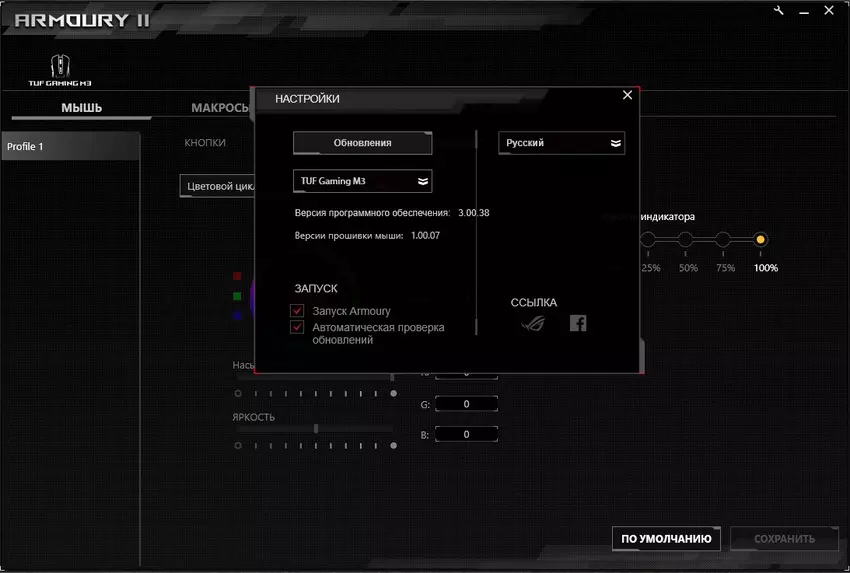
Task: Open the Цветовой цикл effect dropdown
Action: click(x=218, y=186)
